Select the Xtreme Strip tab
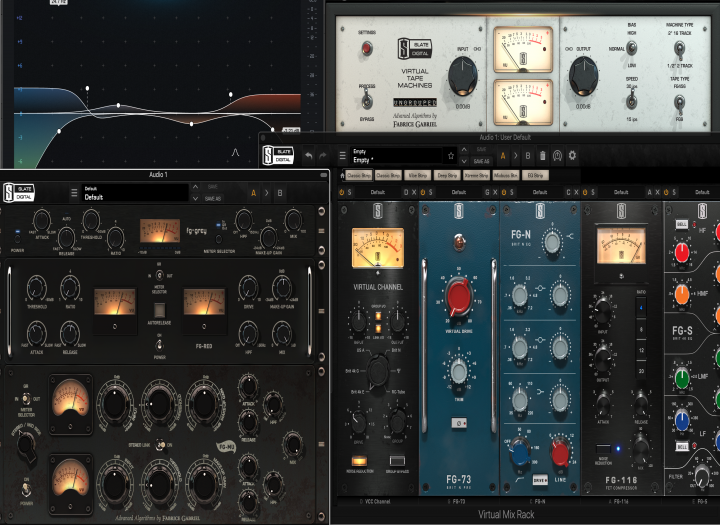This screenshot has height=525, width=720. click(476, 175)
